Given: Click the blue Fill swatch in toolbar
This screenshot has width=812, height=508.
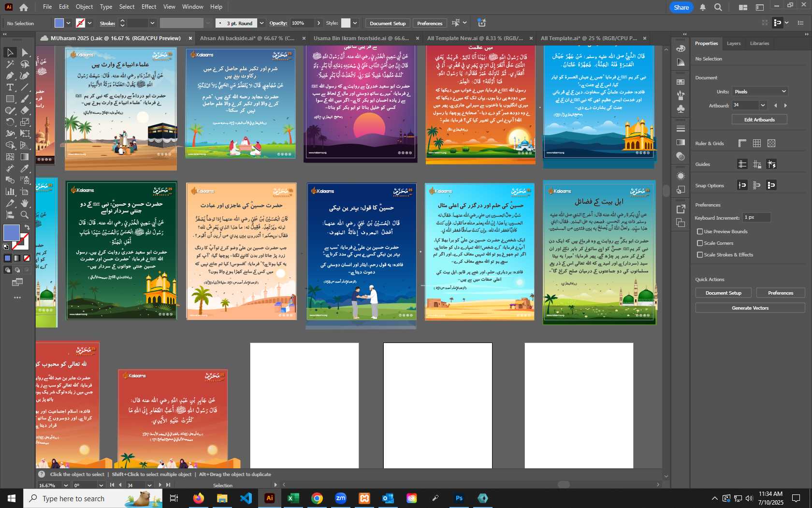Looking at the screenshot, I should (12, 233).
